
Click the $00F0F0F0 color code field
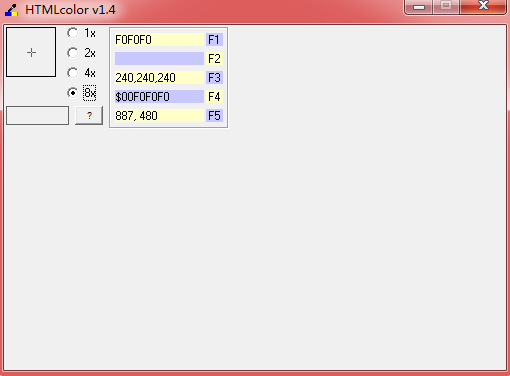pyautogui.click(x=159, y=97)
